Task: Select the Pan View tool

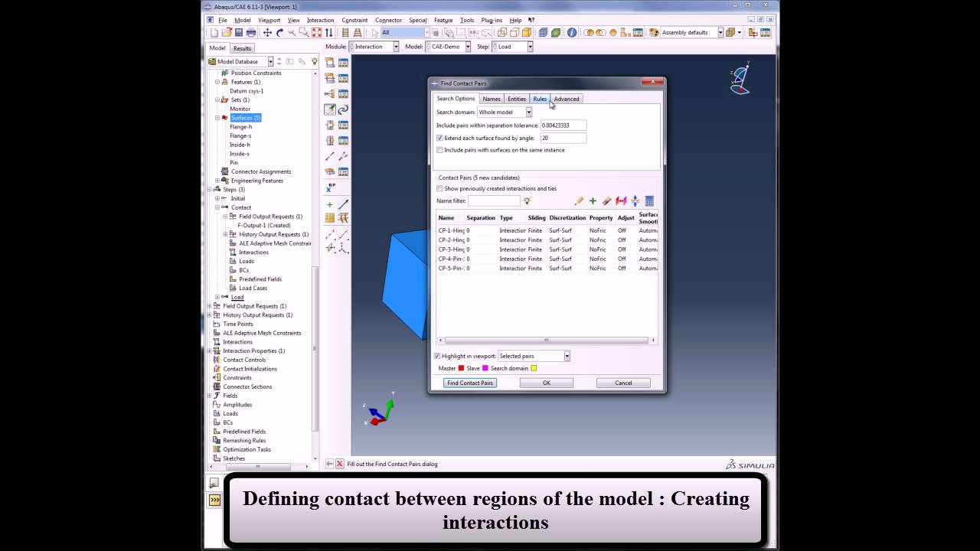Action: 267,33
